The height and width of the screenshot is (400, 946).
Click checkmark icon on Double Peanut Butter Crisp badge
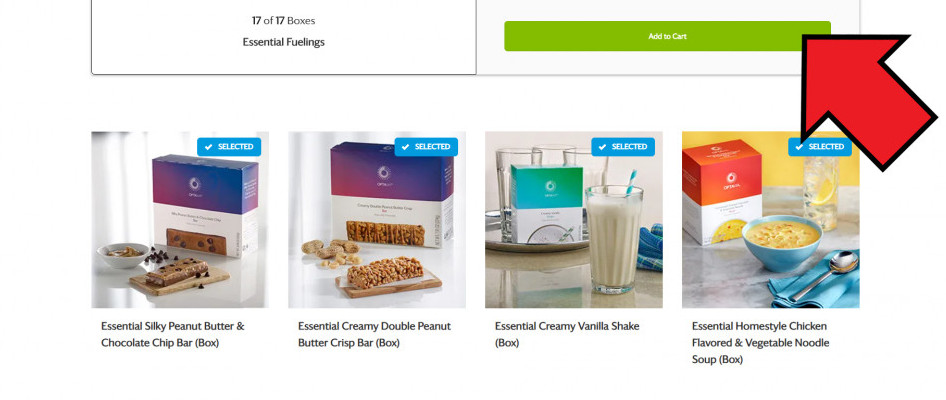406,147
